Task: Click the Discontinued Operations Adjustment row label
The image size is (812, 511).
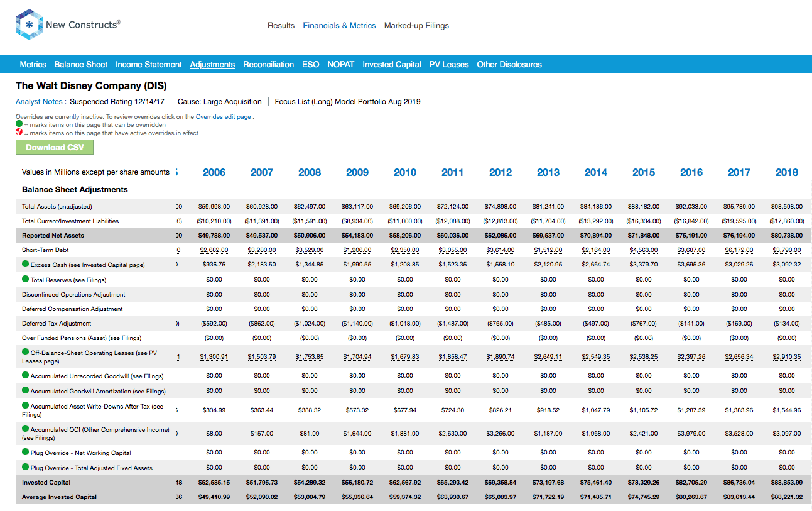Action: coord(73,294)
